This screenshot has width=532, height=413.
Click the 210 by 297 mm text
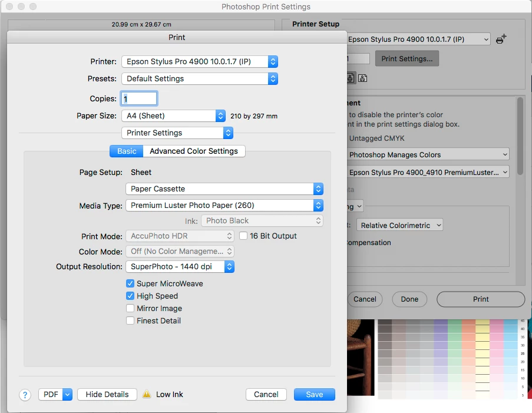(x=254, y=116)
